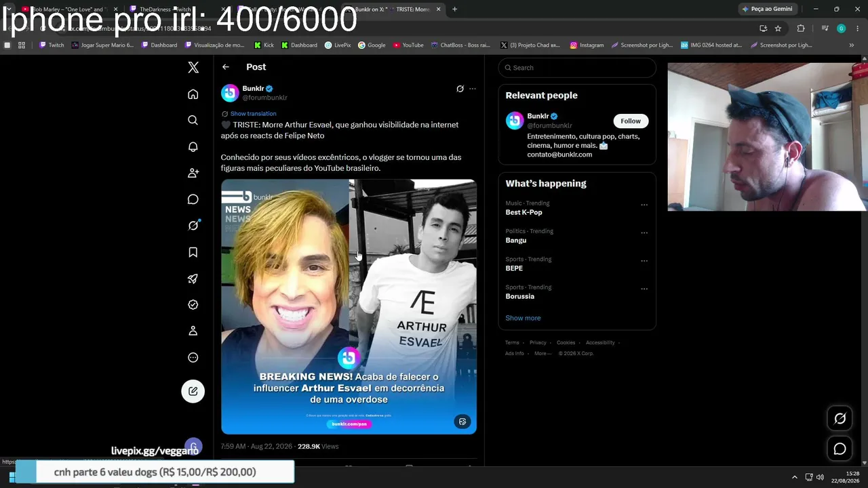This screenshot has width=868, height=488.
Task: Go back using the Post arrow
Action: pyautogui.click(x=226, y=67)
